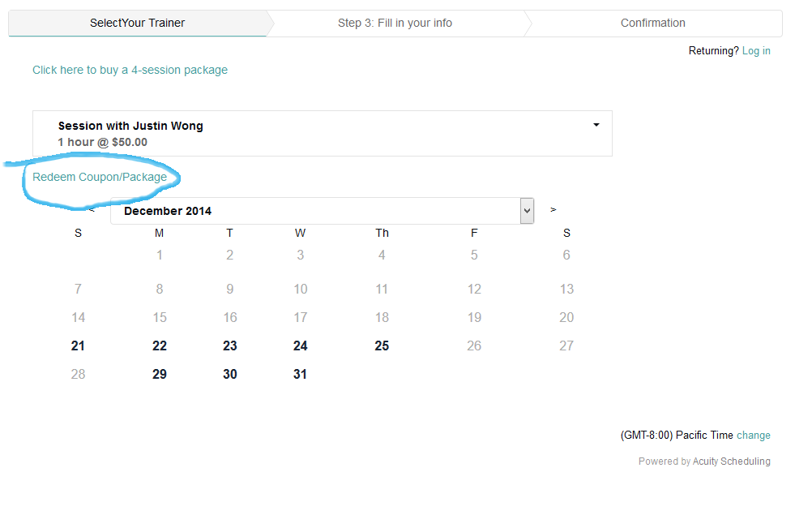Click the caret on the session box
Screen dimensions: 812x528
pos(596,125)
